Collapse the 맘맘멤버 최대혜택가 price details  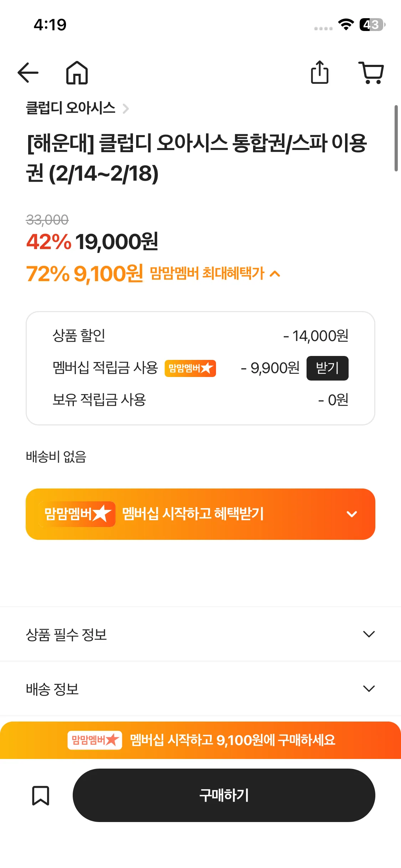tap(275, 274)
